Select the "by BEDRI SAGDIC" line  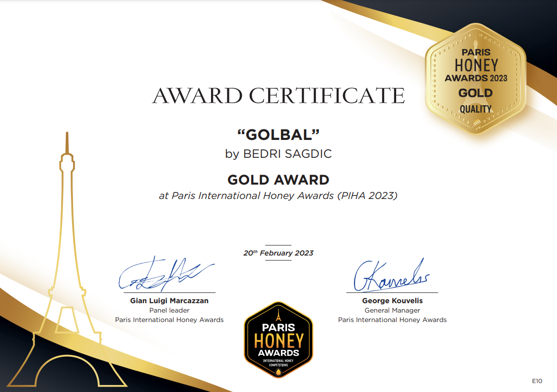click(278, 154)
